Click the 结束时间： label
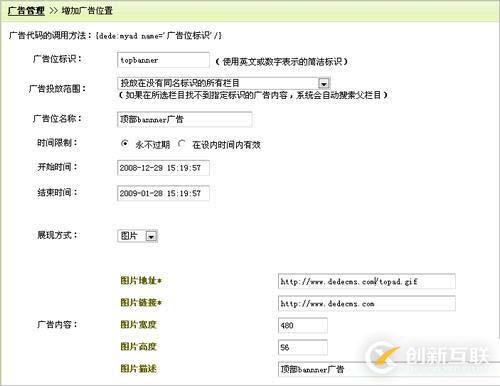Image resolution: width=500 pixels, height=386 pixels. 57,192
